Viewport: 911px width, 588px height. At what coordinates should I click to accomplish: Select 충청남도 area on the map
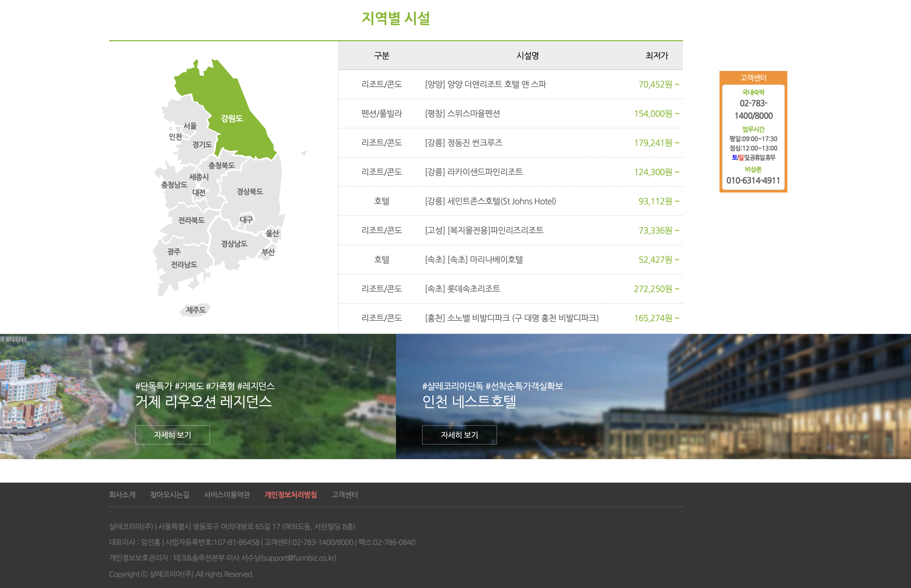174,185
